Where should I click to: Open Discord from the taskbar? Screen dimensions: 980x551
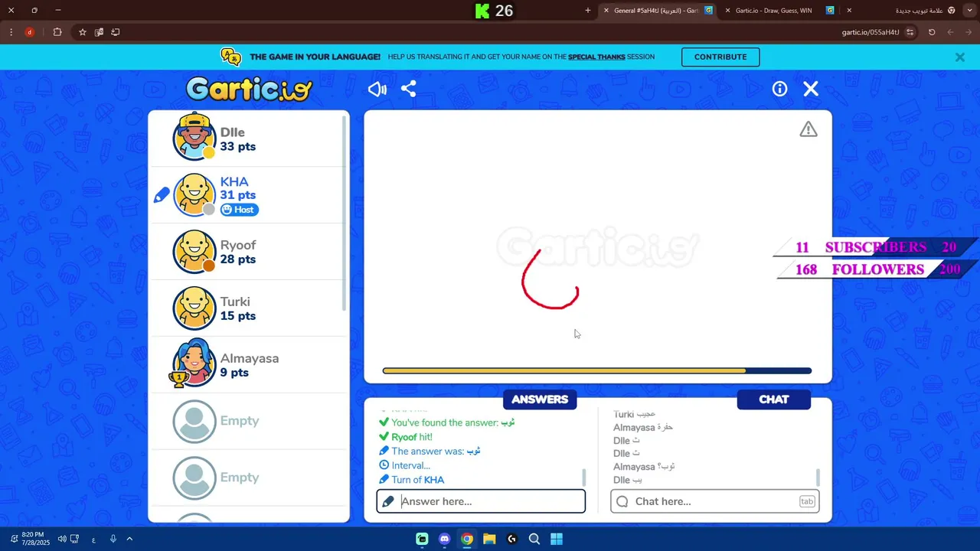(x=444, y=539)
